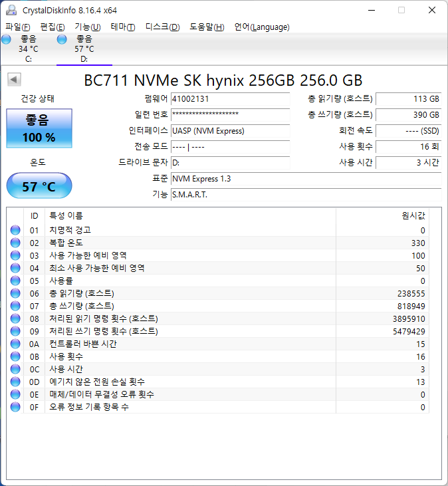Select the D: disk tab showing 57 °C
The height and width of the screenshot is (486, 448).
pos(84,49)
